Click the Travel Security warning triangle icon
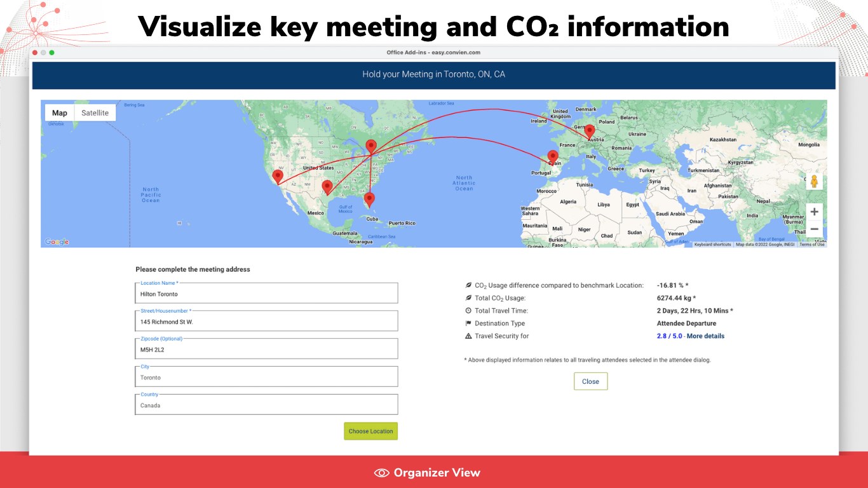 click(x=468, y=336)
